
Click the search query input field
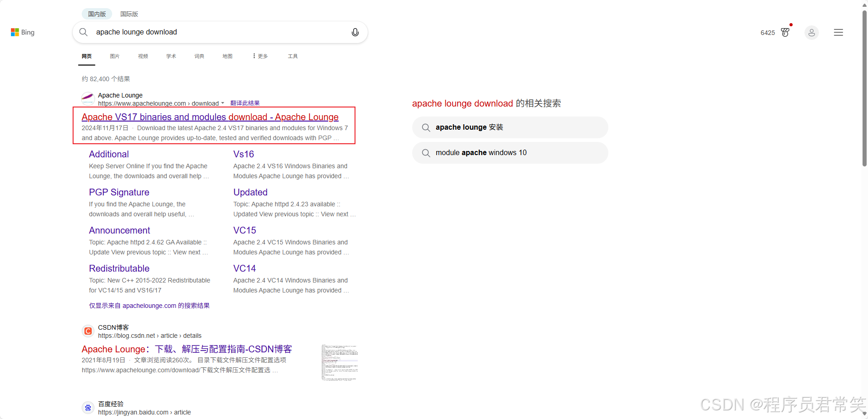tap(220, 32)
